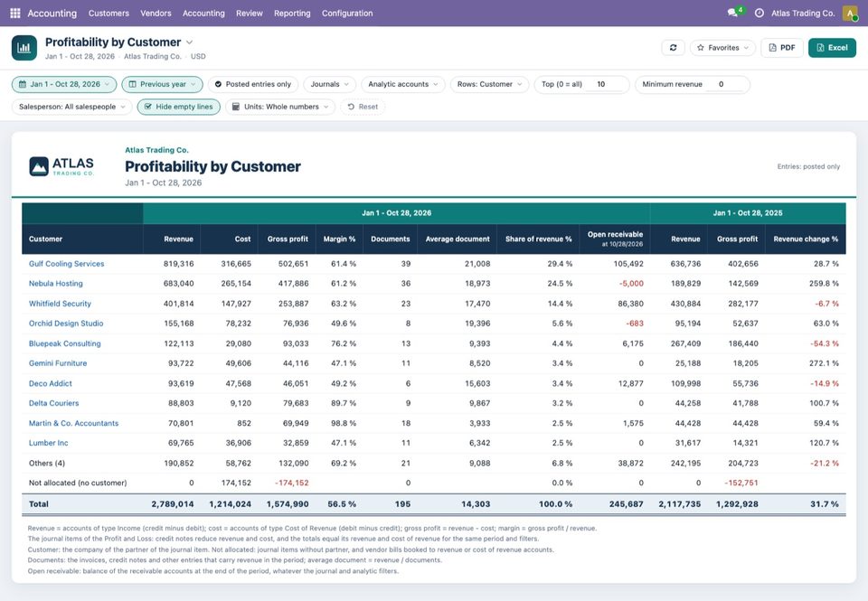The width and height of the screenshot is (868, 601).
Task: Switch company via Atlas Trading Co. in top bar
Action: tap(803, 14)
